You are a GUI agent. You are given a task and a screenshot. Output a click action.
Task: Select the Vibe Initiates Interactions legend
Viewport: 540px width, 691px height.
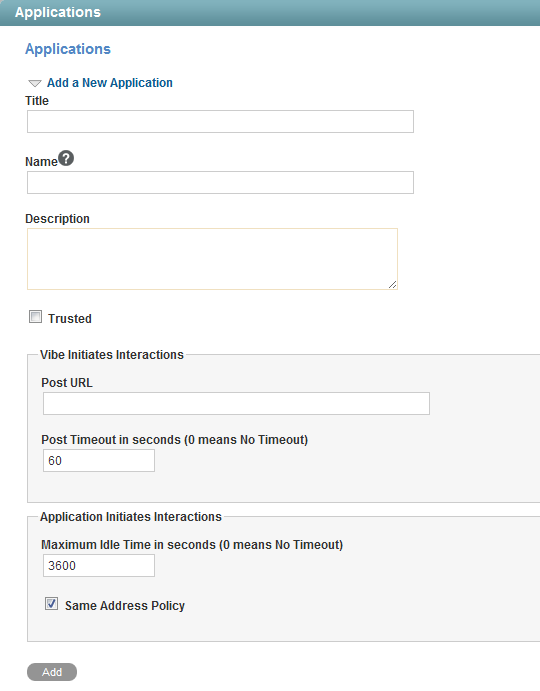pyautogui.click(x=112, y=355)
